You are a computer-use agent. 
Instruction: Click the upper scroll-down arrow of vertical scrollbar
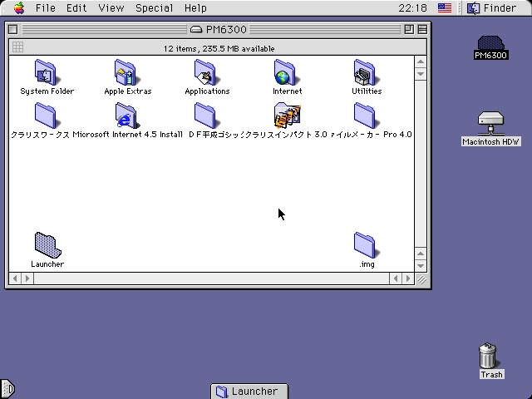(421, 74)
